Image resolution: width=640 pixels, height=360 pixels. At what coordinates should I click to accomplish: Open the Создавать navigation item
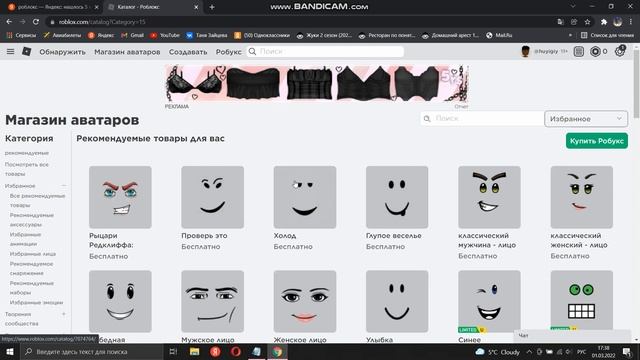(188, 52)
